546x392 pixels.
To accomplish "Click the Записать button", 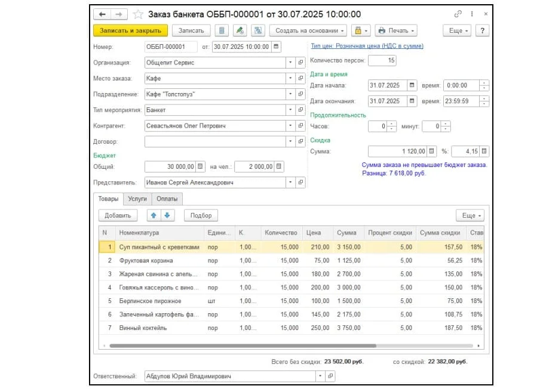I will [191, 30].
